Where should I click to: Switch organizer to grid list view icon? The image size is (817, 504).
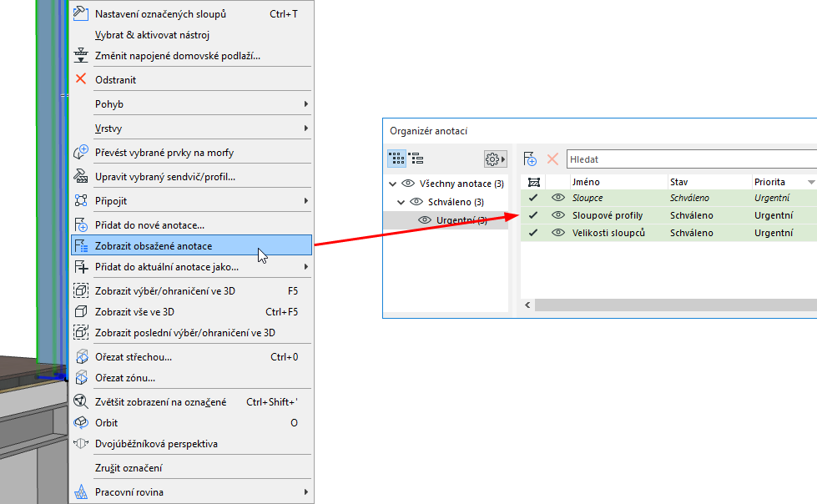click(396, 159)
